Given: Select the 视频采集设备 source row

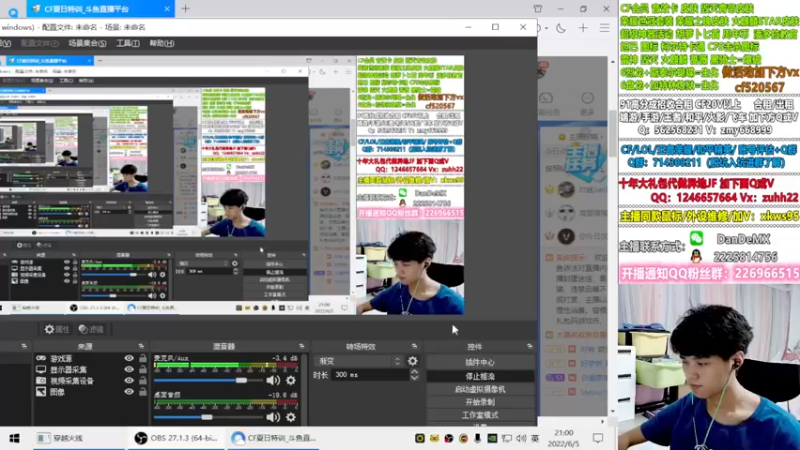Looking at the screenshot, I should [91, 381].
